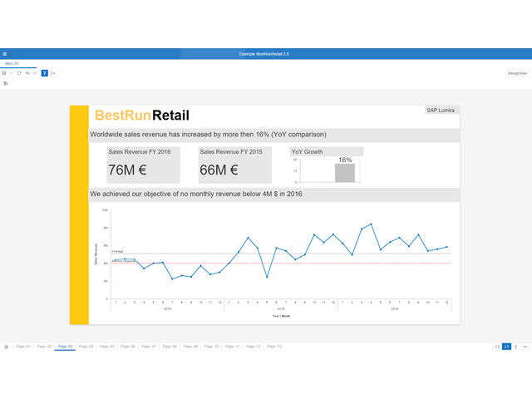This screenshot has width=532, height=399.
Task: Click the redo icon
Action: tap(35, 73)
